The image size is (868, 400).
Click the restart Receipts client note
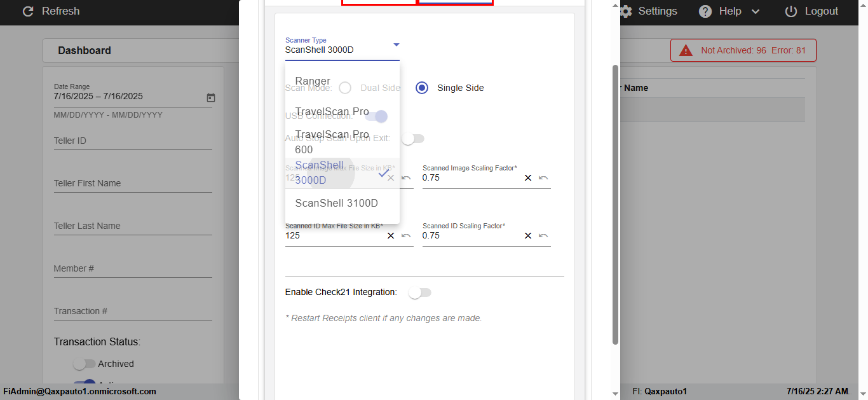coord(384,318)
